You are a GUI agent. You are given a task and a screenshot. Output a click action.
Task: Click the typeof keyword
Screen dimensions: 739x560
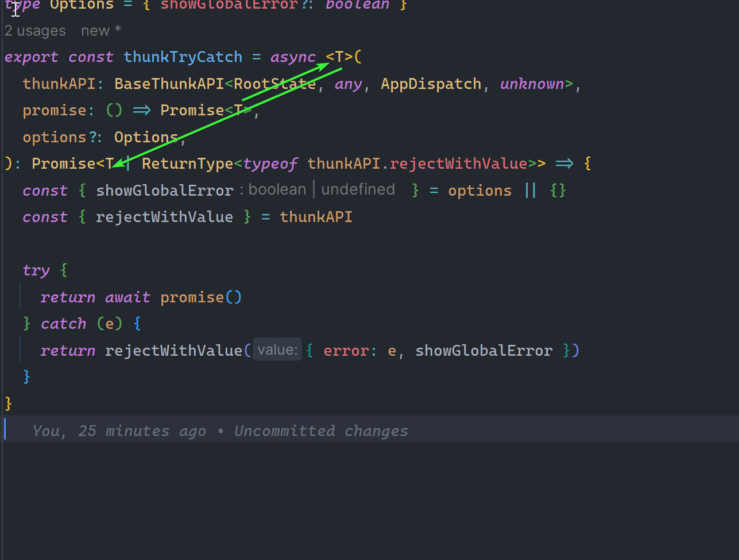(x=270, y=164)
